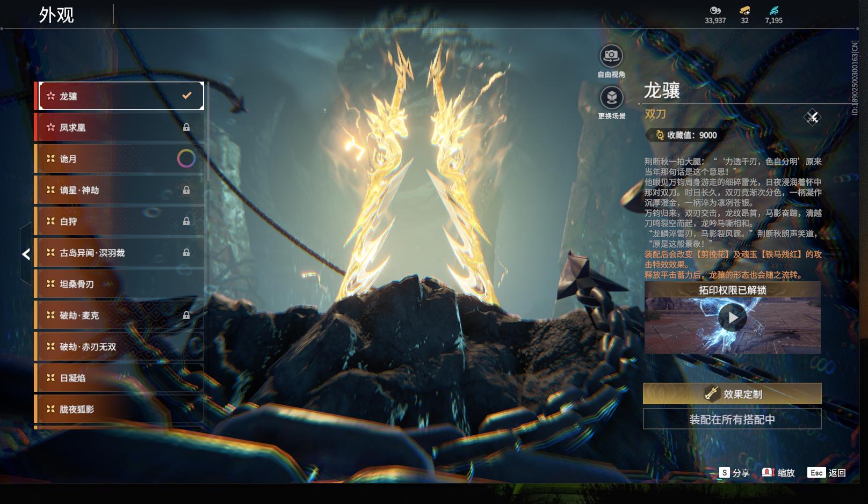Click the lock icon on 古岛异闻·溟羽裁
The height and width of the screenshot is (504, 868).
pyautogui.click(x=186, y=252)
